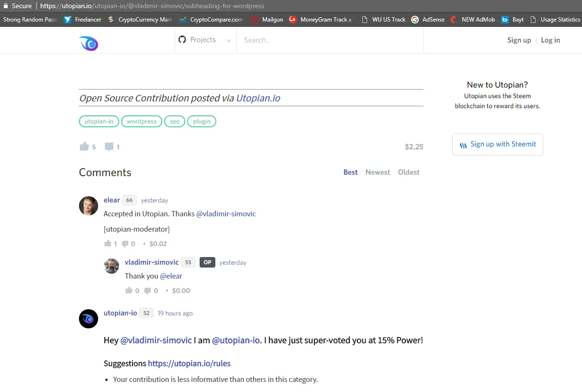Image resolution: width=582 pixels, height=392 pixels.
Task: Expand the Projects dropdown chevron
Action: pyautogui.click(x=229, y=41)
